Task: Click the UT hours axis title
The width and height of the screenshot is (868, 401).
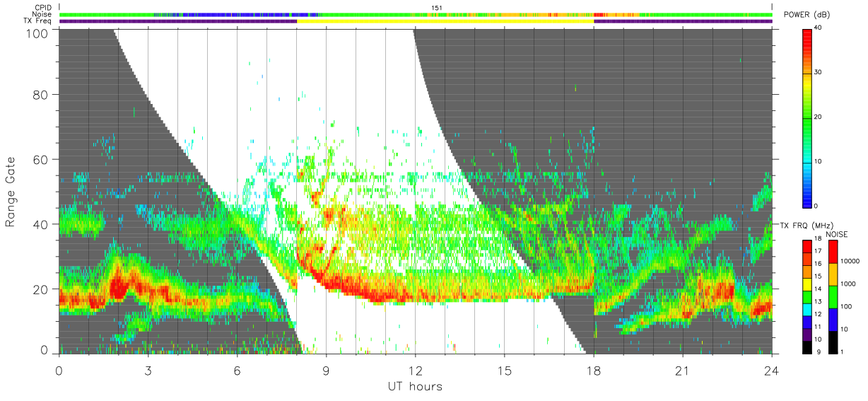Action: click(x=416, y=386)
